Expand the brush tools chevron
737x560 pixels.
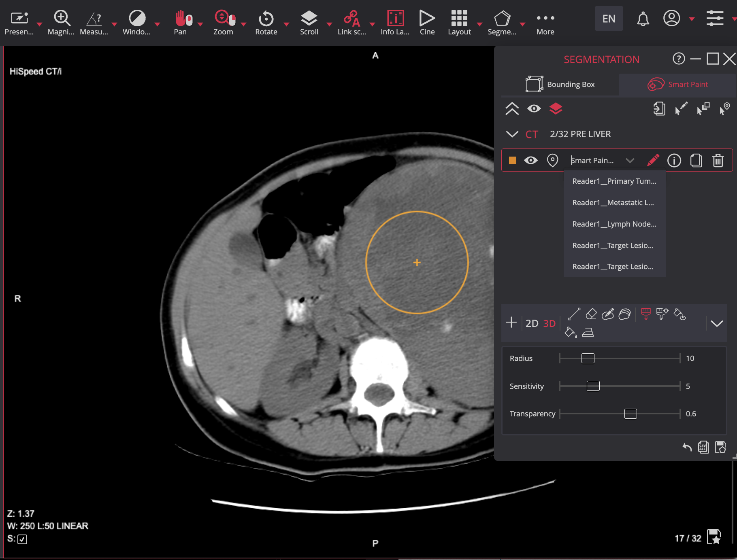click(717, 323)
